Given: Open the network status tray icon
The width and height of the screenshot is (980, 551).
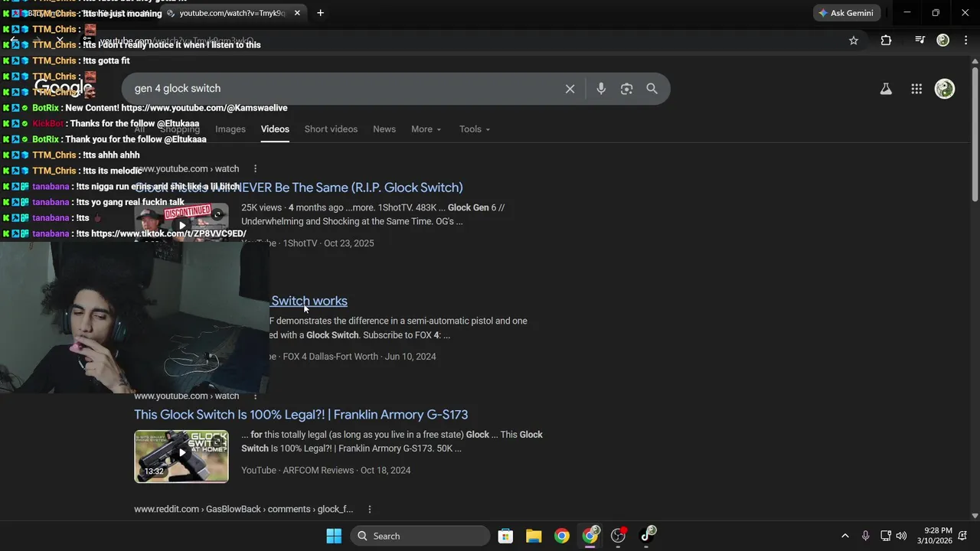Looking at the screenshot, I should coord(885,536).
